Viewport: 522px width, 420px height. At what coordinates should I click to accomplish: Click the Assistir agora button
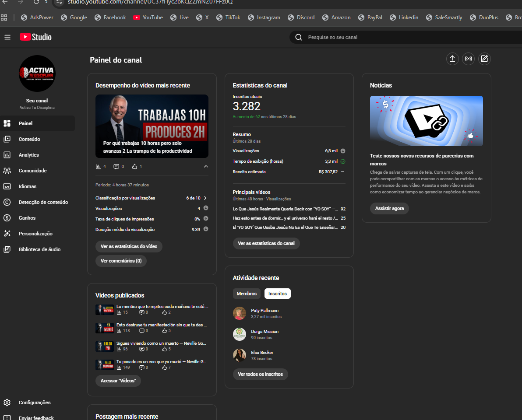click(x=389, y=208)
